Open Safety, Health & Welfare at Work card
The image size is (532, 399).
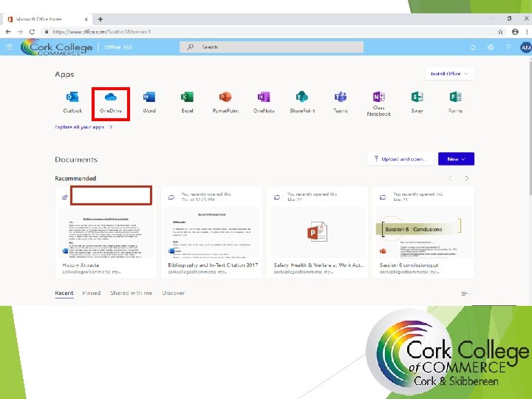(x=317, y=233)
